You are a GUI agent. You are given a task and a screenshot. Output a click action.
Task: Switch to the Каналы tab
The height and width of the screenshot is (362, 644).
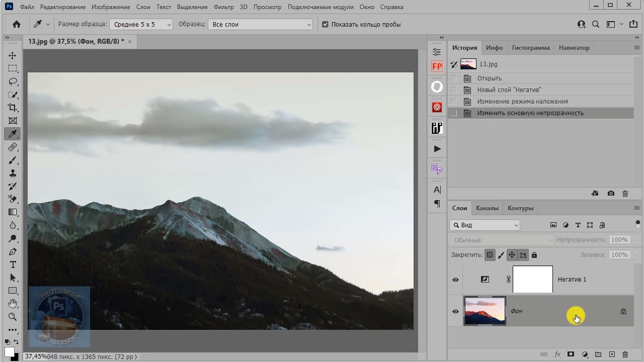[x=487, y=208]
